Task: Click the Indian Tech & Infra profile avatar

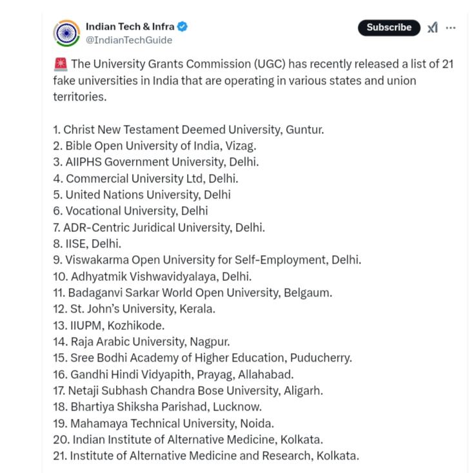Action: coord(66,33)
